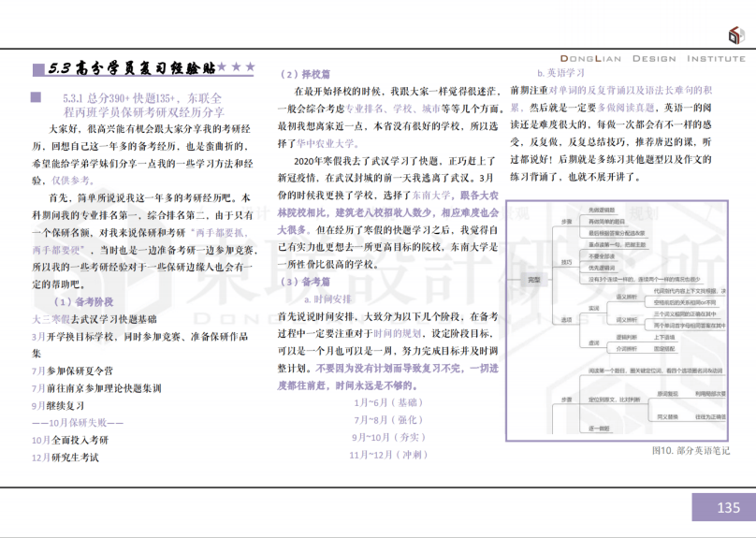The width and height of the screenshot is (756, 538).
Task: Click the page number 135 box
Action: 723,508
